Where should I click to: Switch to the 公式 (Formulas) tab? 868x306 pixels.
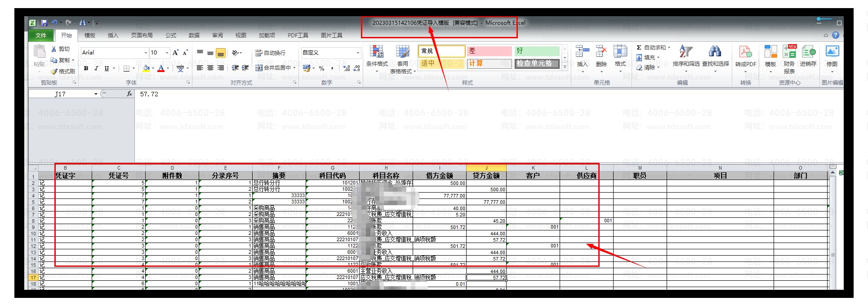(171, 35)
